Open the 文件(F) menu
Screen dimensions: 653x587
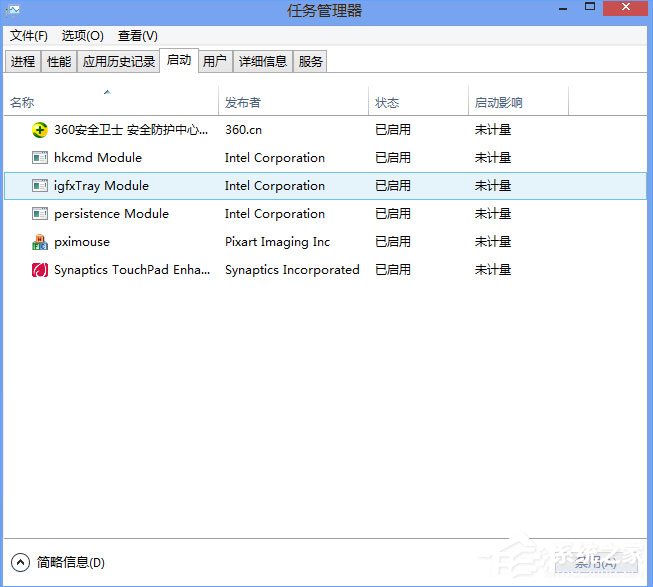[x=29, y=36]
